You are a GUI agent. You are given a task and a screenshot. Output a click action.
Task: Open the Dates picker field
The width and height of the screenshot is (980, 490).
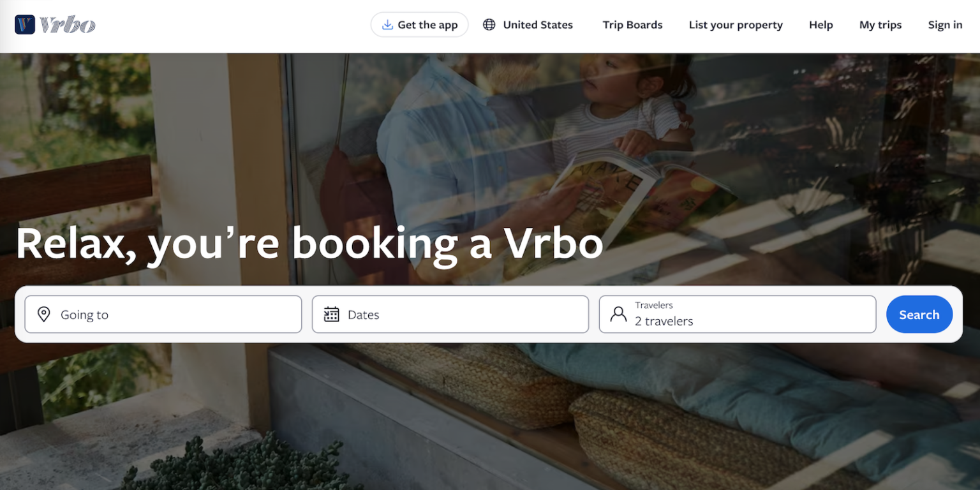click(450, 314)
